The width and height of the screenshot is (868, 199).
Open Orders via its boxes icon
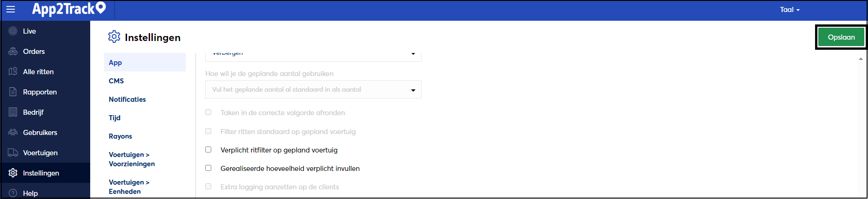(13, 52)
